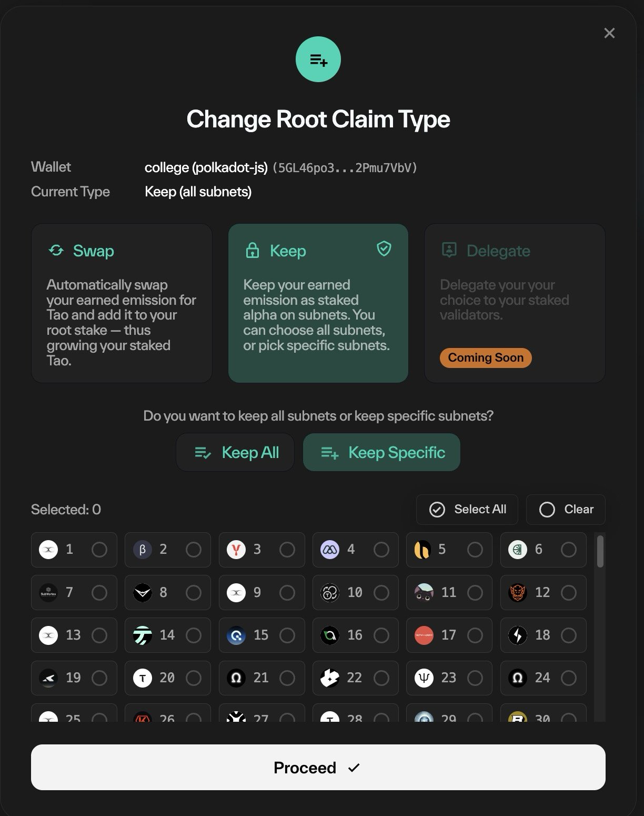Click the subnet 3 red logo icon
This screenshot has height=816, width=644.
coord(236,550)
